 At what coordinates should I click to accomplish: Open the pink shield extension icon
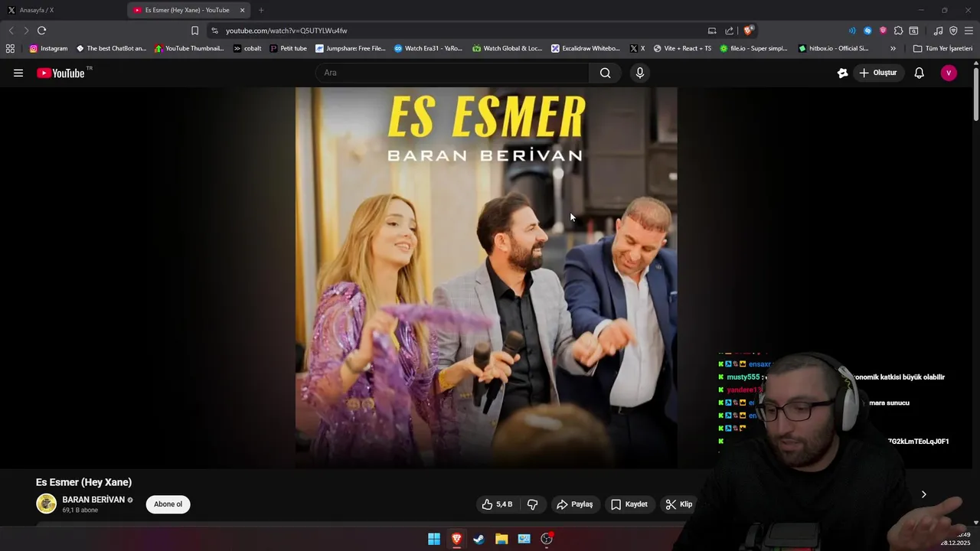pos(883,31)
